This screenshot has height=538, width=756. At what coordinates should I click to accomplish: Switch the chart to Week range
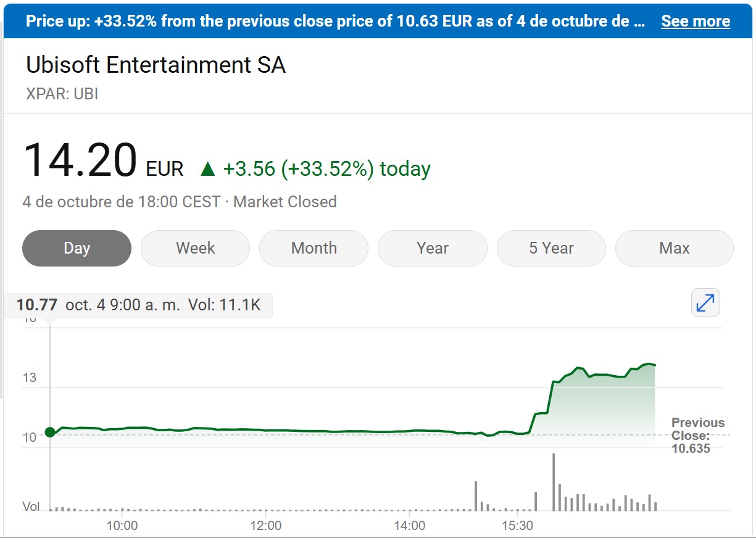coord(195,248)
